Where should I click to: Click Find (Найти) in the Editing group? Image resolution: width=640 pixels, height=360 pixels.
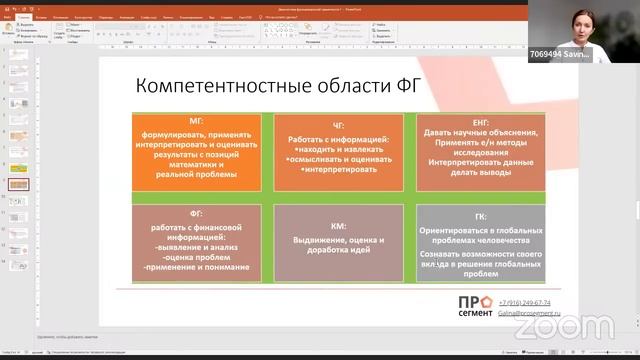[x=380, y=24]
